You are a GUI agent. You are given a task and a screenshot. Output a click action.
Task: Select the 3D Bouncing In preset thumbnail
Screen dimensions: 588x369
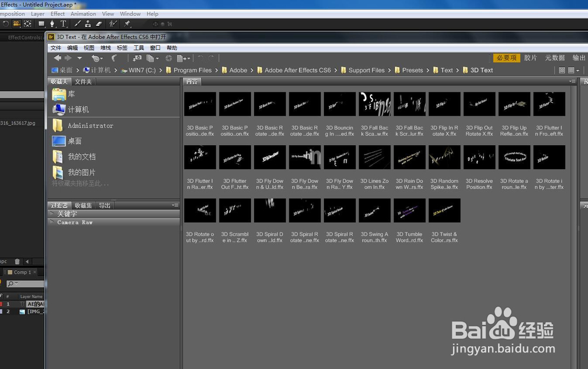pos(339,104)
